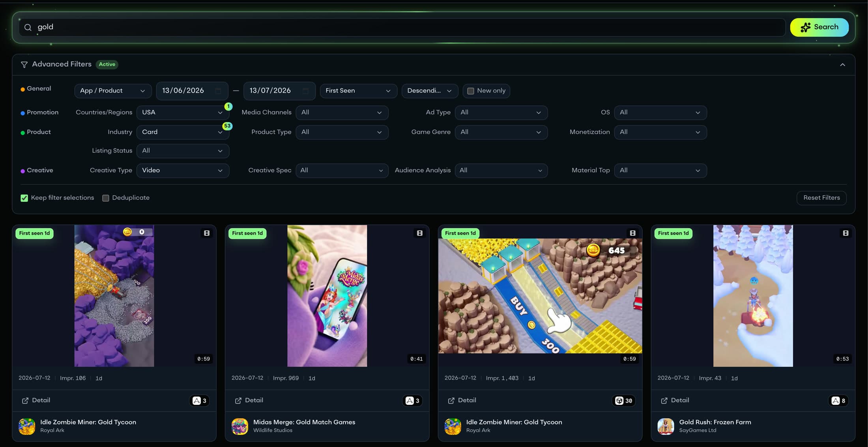Open the Material Top dropdown

coord(660,171)
